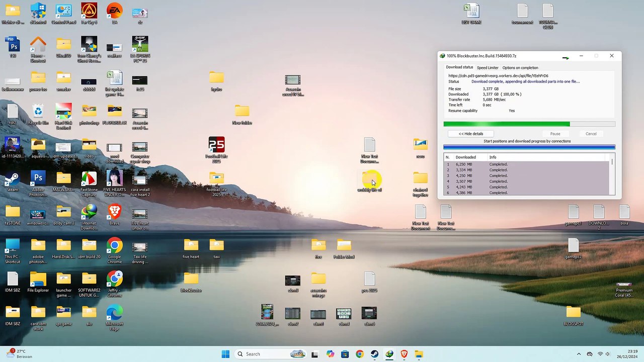Screen dimensions: 644x362
Task: Launch Far Cry 6 from desktop
Action: pyautogui.click(x=89, y=14)
